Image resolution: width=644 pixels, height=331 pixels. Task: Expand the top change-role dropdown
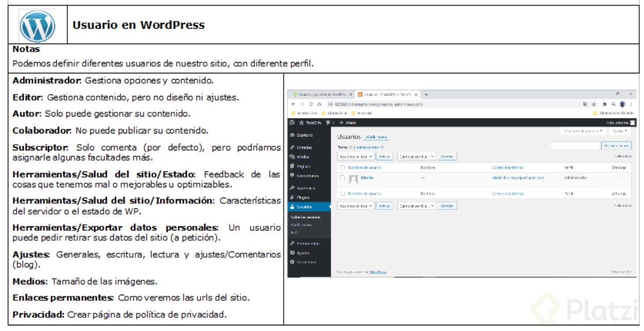[x=417, y=156]
